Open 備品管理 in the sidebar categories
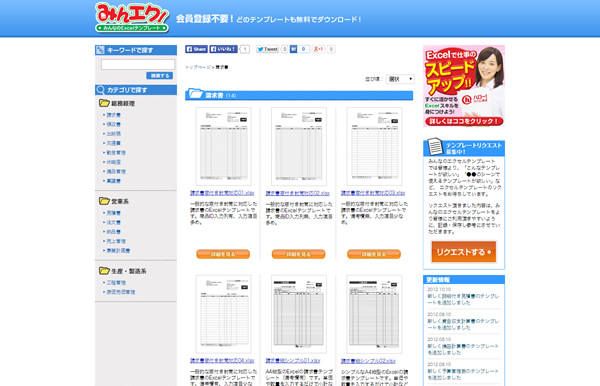This screenshot has width=600, height=386. tap(116, 171)
